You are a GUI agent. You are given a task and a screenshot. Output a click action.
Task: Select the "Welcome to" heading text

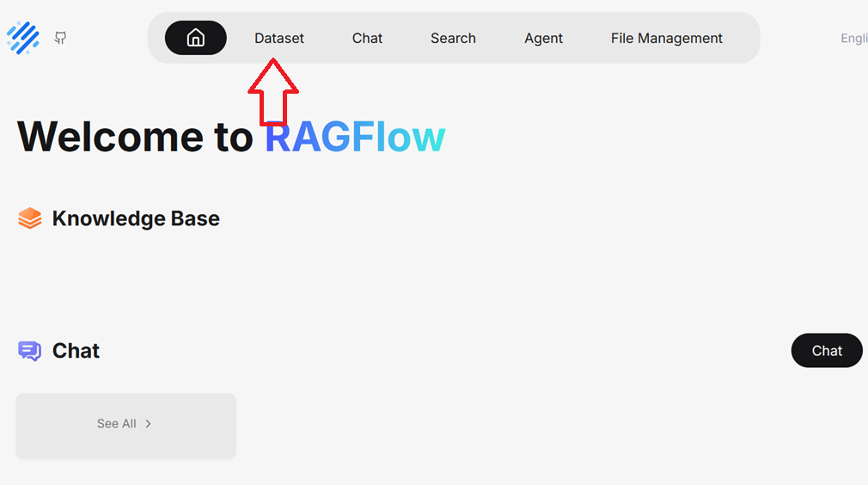point(135,136)
